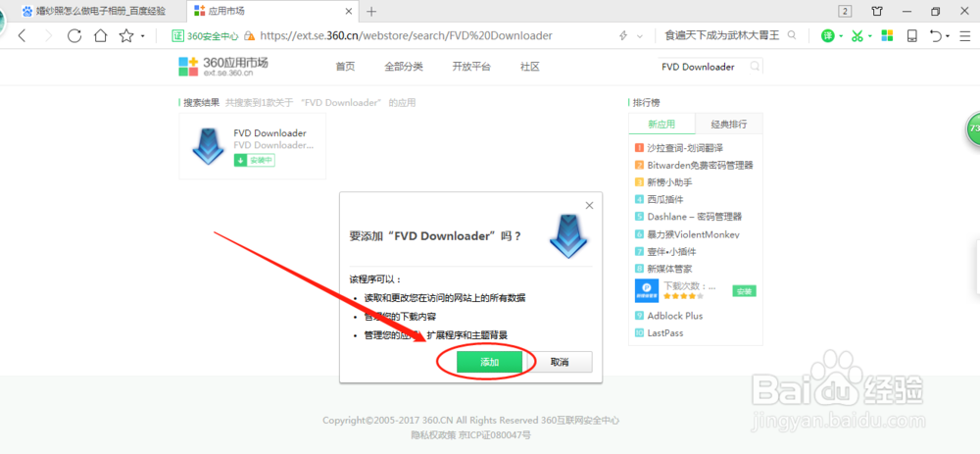The image size is (980, 454).
Task: Open Bitwarden免费密码管理器 in the ranking list
Action: pyautogui.click(x=700, y=165)
